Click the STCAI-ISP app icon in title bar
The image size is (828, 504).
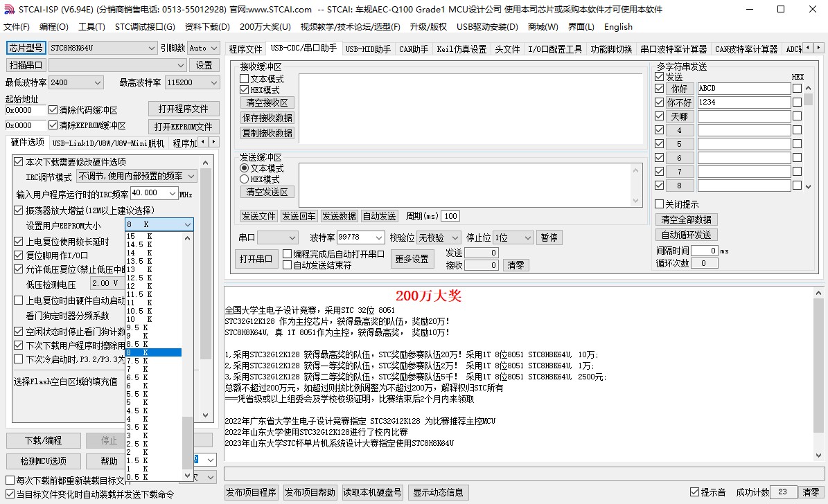9,10
